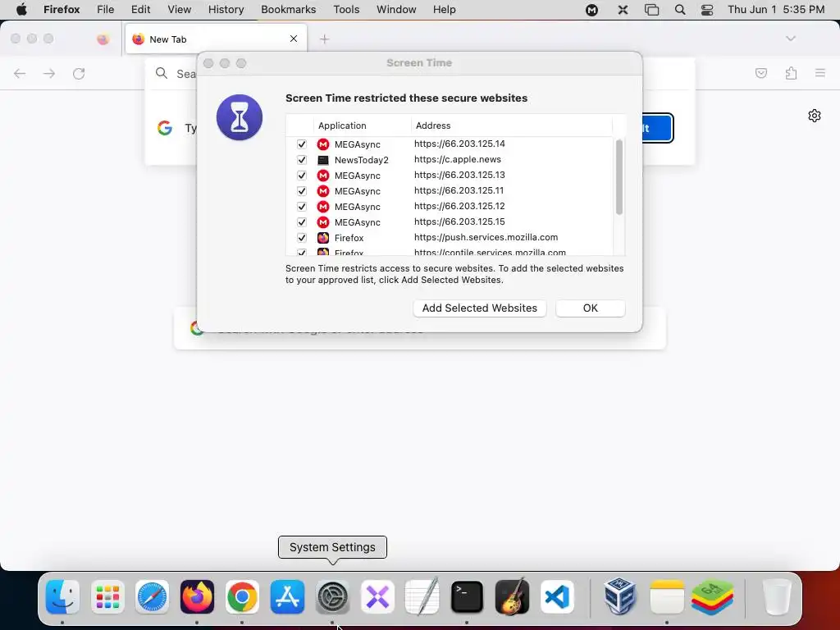Screen dimensions: 840x630
Task: Uncheck Firefox push.services.mozilla.com checkbox
Action: [x=302, y=237]
